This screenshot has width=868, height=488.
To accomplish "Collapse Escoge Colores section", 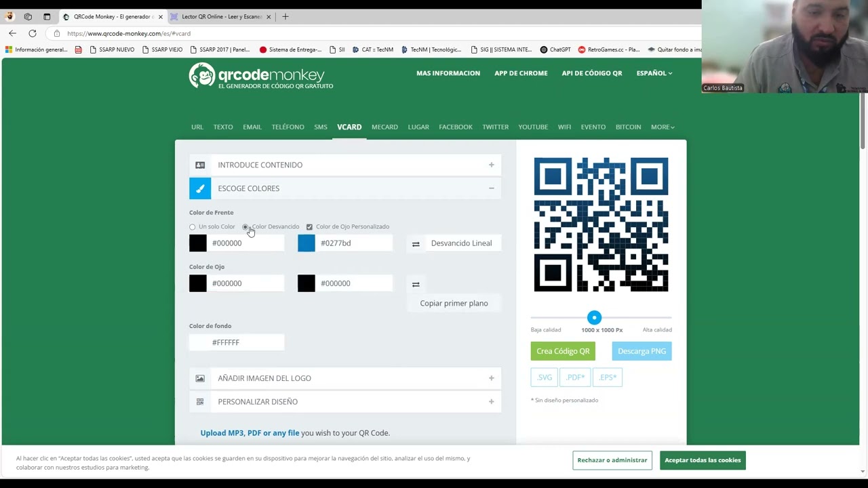I will (345, 188).
